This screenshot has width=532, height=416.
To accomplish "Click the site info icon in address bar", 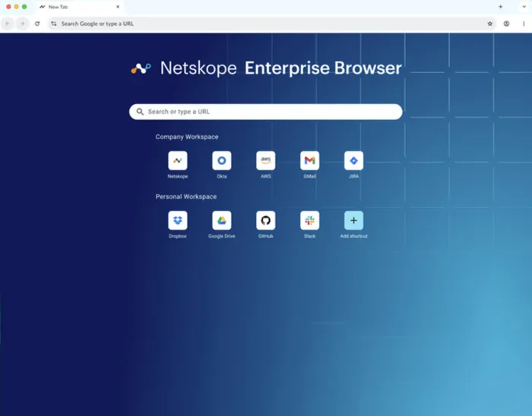I will click(54, 24).
